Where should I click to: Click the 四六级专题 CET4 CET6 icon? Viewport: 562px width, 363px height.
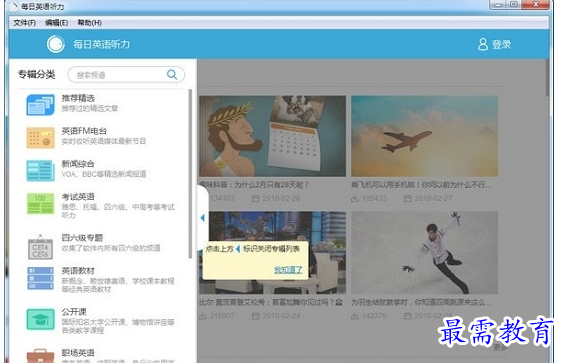41,247
